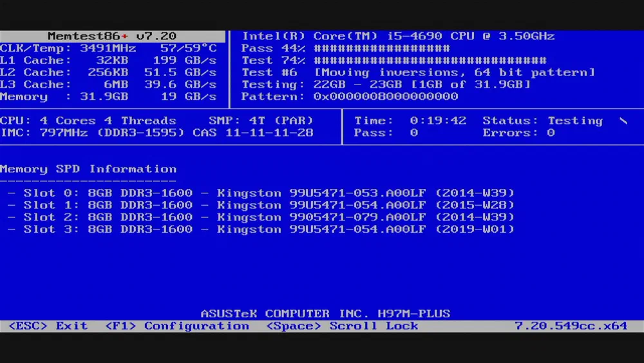Viewport: 644px width, 363px height.
Task: Click the Intel Core i5-4690 CPU name
Action: click(x=398, y=36)
